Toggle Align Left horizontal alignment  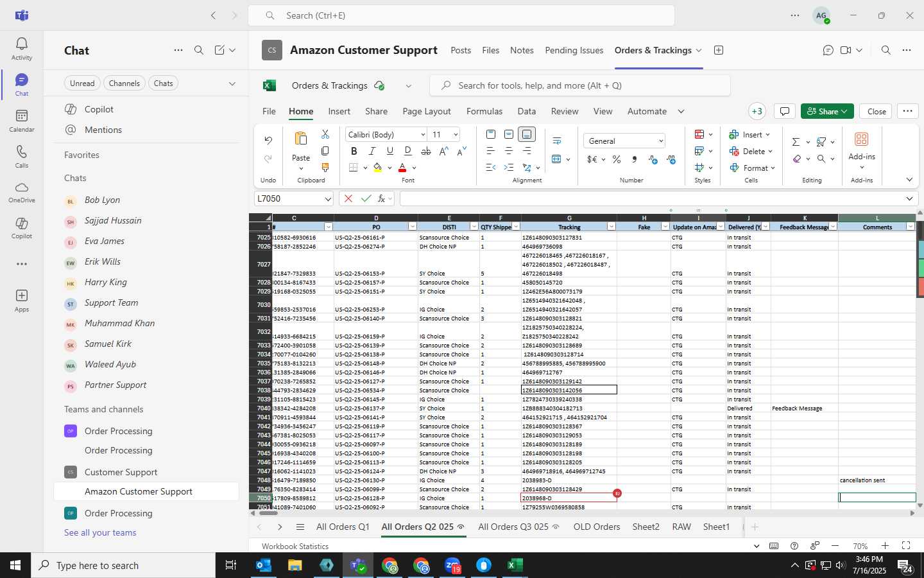(x=490, y=151)
